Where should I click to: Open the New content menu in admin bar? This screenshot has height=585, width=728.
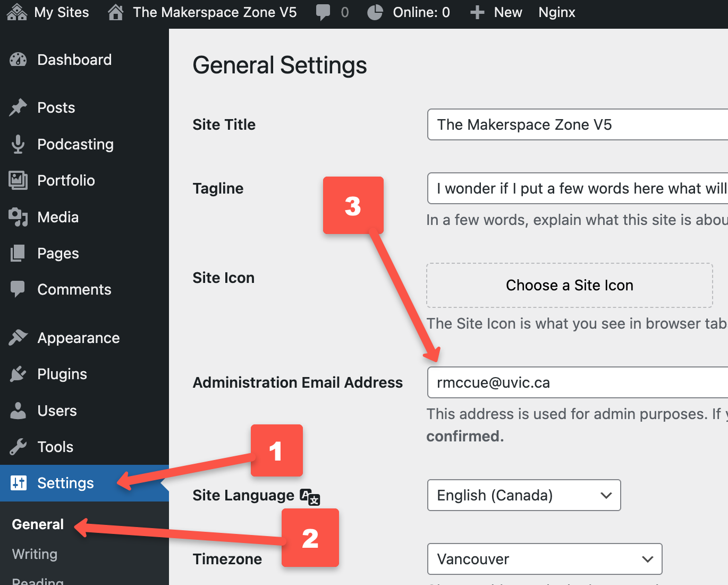pos(496,12)
